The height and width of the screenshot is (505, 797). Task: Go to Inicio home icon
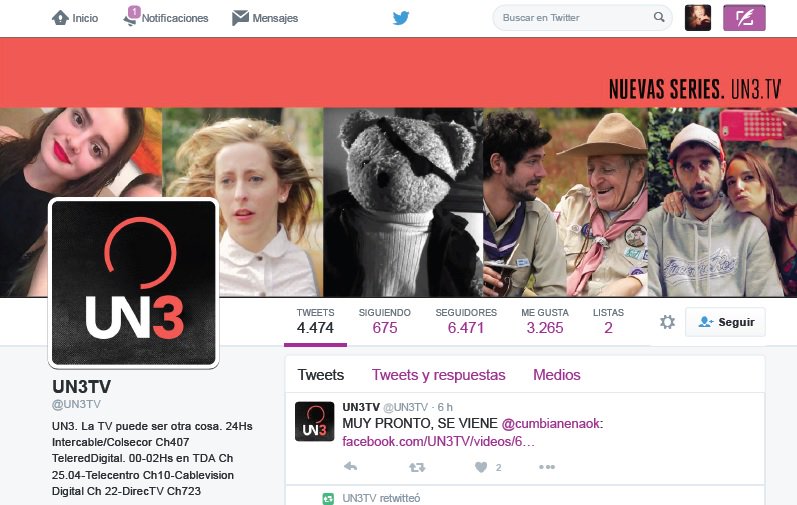pyautogui.click(x=60, y=18)
